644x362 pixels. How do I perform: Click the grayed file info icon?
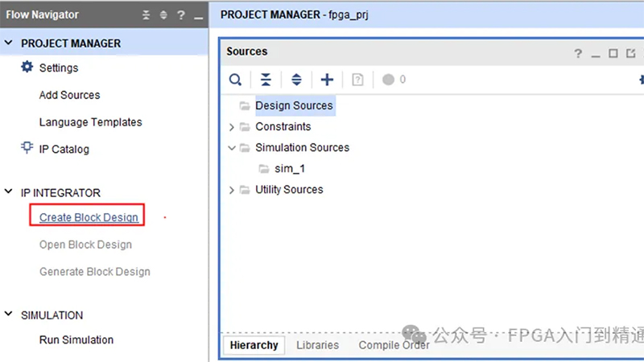[x=357, y=80]
